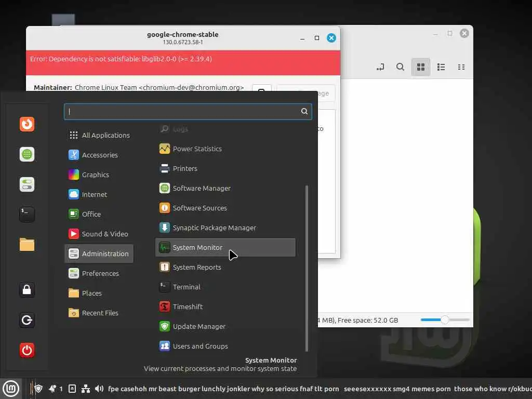The height and width of the screenshot is (399, 532).
Task: Focus the menu search text field
Action: click(188, 111)
